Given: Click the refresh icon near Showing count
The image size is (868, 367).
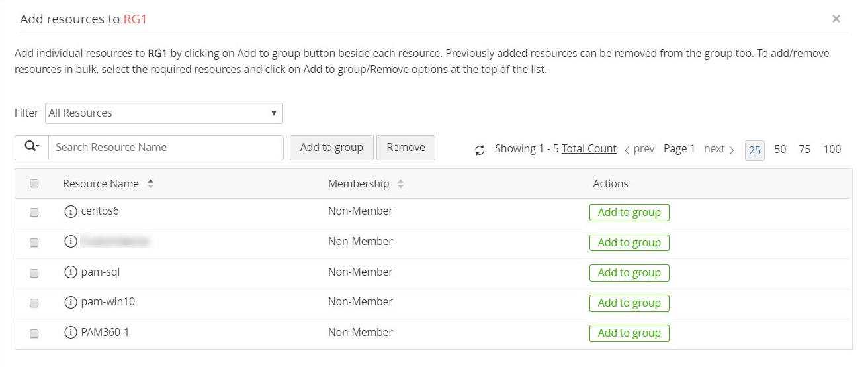Looking at the screenshot, I should [x=480, y=150].
